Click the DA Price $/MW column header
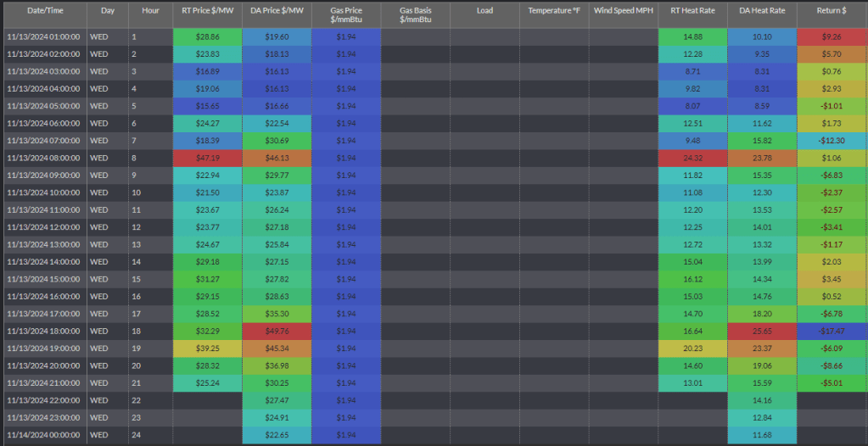The image size is (868, 446). point(276,10)
